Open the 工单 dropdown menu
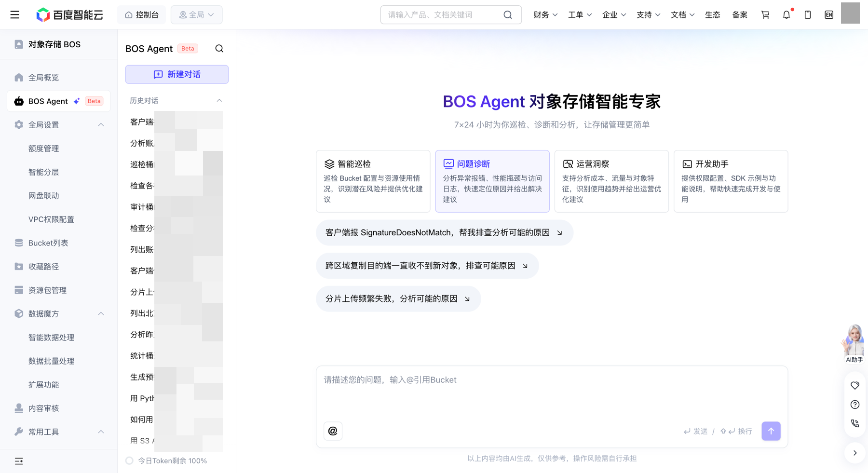The height and width of the screenshot is (473, 868). pyautogui.click(x=580, y=15)
